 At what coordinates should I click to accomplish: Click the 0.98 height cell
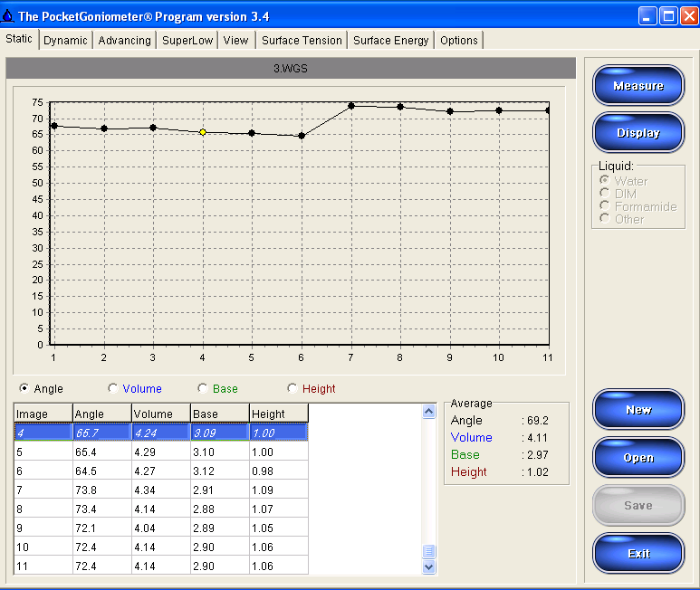coord(279,471)
